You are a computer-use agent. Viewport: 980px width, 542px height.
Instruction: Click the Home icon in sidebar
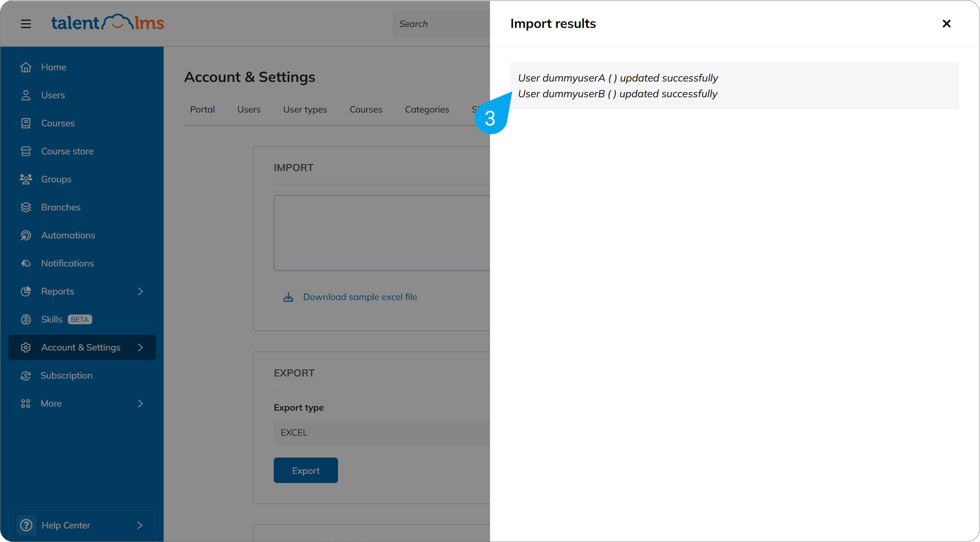click(26, 67)
